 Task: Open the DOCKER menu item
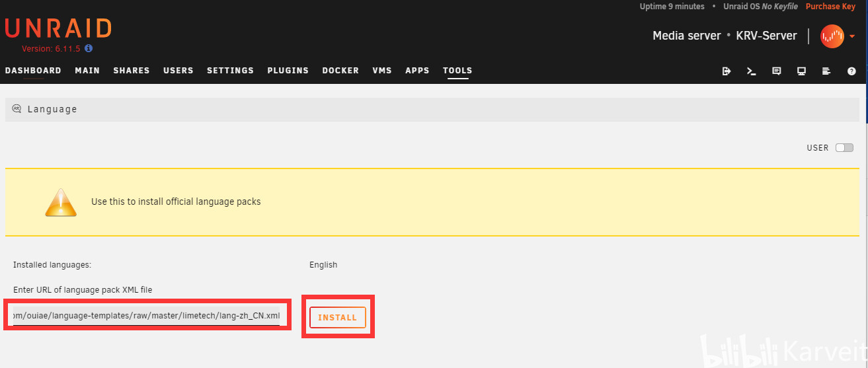tap(340, 71)
